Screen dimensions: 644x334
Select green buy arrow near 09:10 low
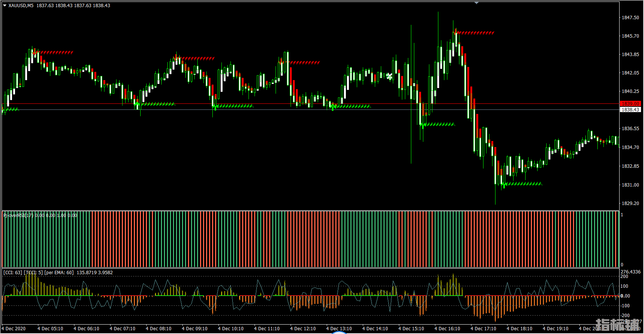click(x=215, y=107)
